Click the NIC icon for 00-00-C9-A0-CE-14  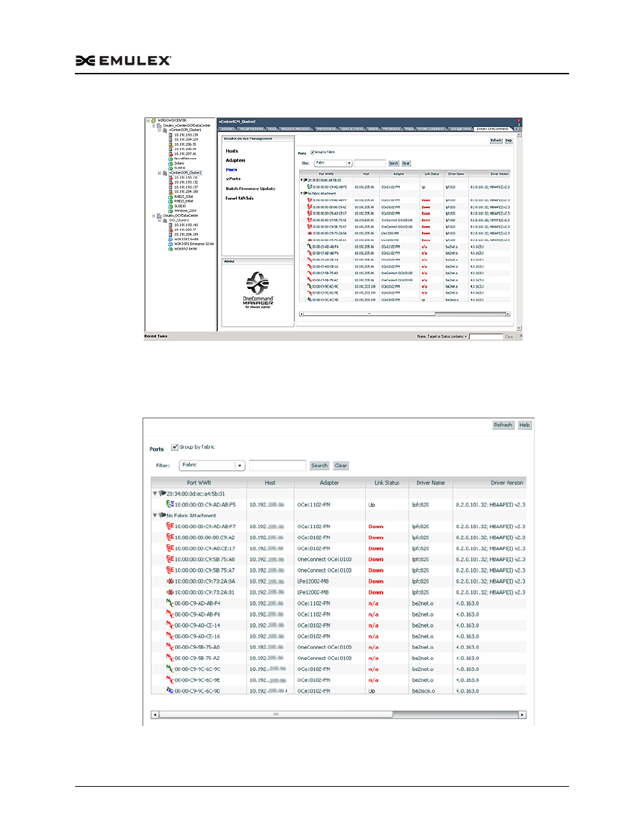coord(170,625)
